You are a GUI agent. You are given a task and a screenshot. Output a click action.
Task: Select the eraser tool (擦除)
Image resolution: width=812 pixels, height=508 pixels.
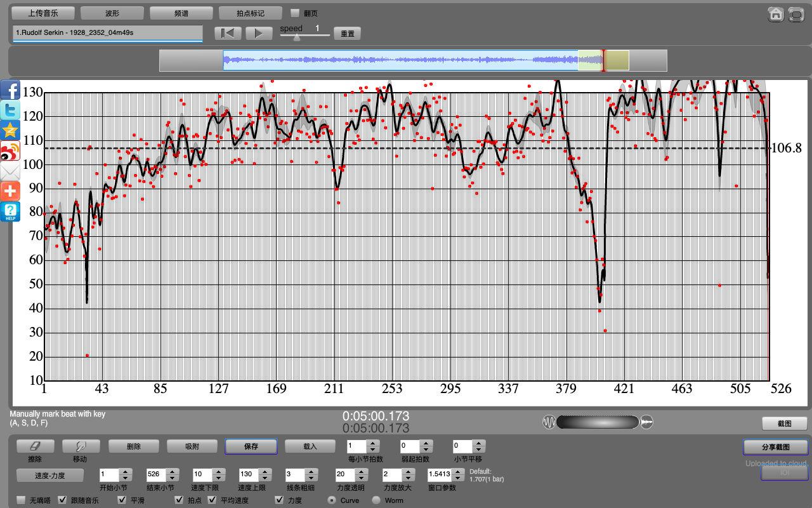pyautogui.click(x=35, y=446)
